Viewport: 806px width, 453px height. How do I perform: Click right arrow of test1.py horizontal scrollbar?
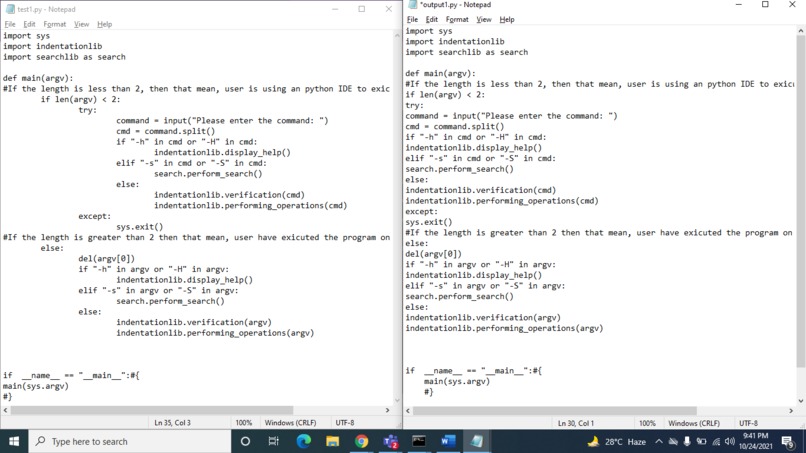[x=388, y=410]
